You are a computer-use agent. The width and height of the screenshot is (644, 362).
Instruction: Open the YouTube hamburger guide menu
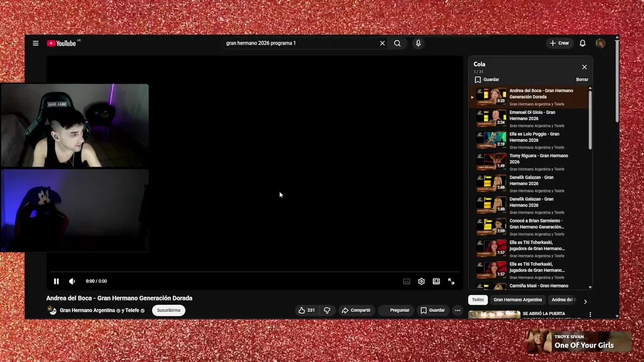coord(36,43)
